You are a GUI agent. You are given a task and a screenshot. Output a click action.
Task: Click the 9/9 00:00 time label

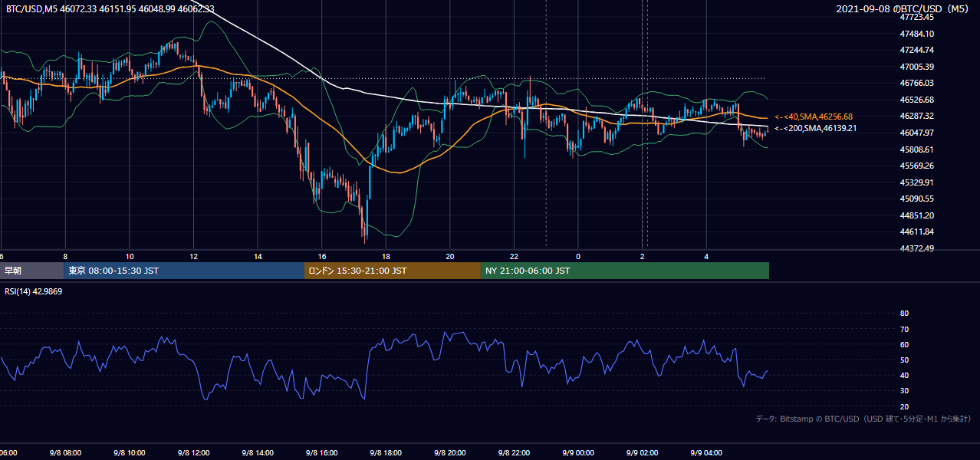point(578,453)
